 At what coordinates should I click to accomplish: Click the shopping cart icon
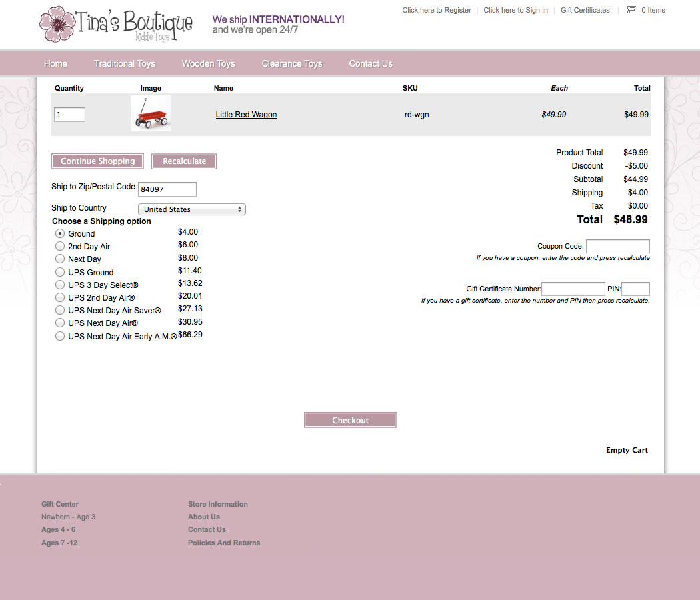tap(630, 9)
